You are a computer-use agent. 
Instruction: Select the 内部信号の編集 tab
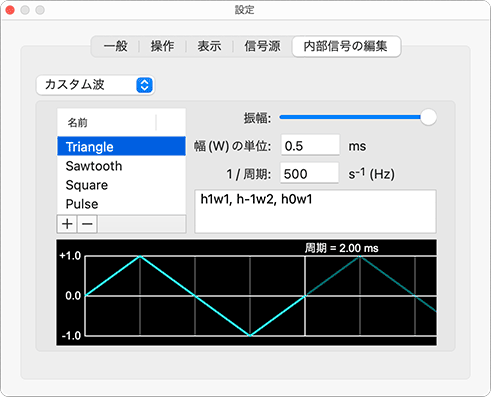pyautogui.click(x=346, y=46)
